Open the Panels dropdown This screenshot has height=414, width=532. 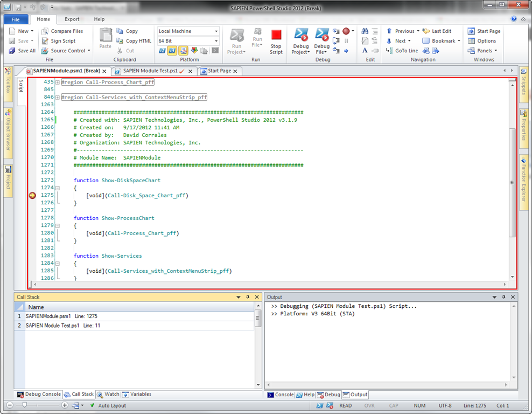tap(496, 51)
